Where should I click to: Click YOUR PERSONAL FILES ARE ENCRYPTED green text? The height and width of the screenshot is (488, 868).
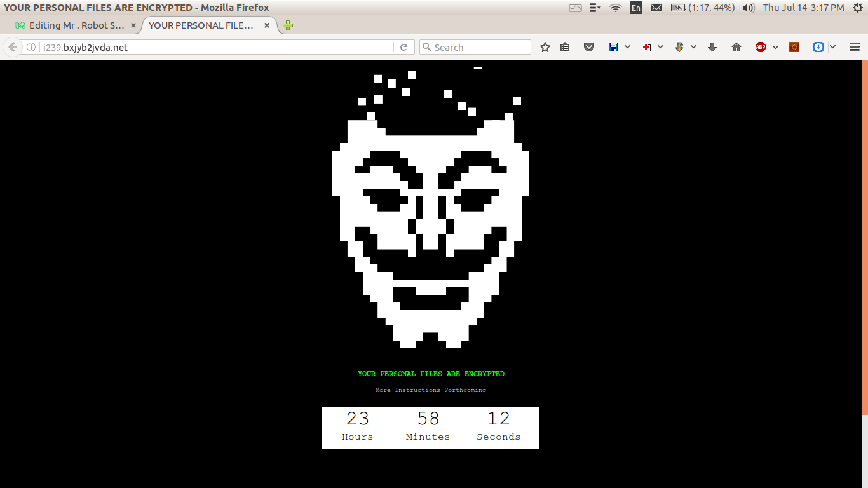point(431,374)
